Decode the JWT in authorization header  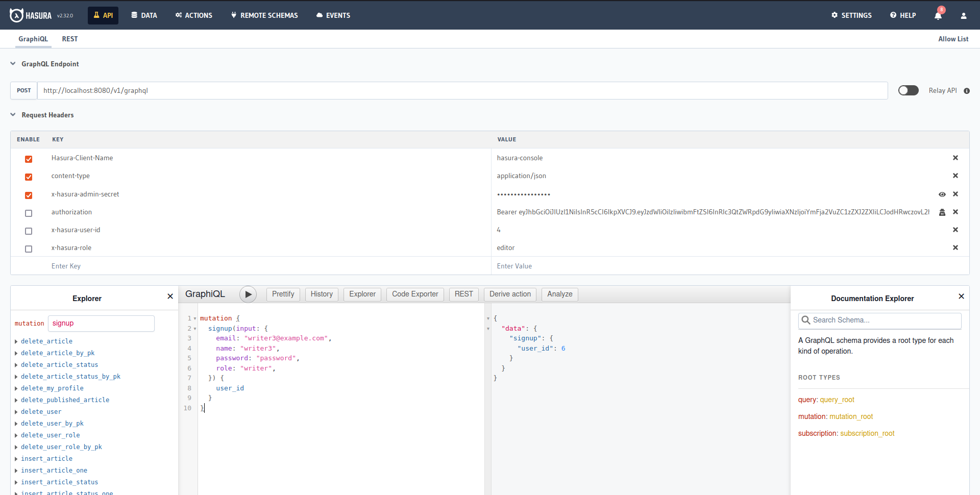[942, 212]
